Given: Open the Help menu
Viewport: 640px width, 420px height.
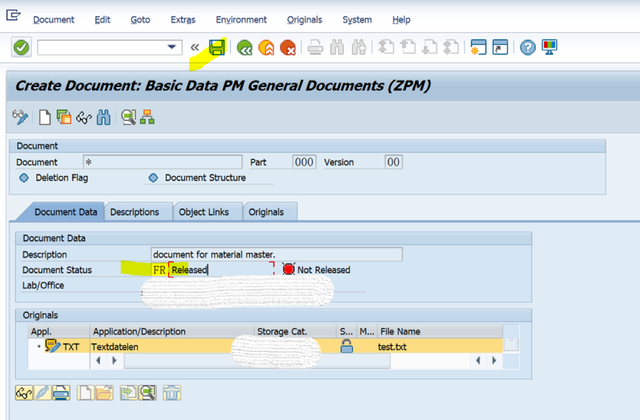Looking at the screenshot, I should [x=401, y=20].
